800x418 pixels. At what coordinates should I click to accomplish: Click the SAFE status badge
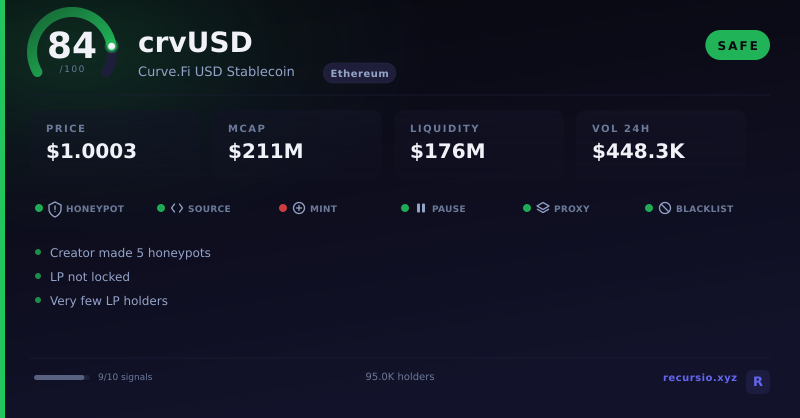click(737, 45)
